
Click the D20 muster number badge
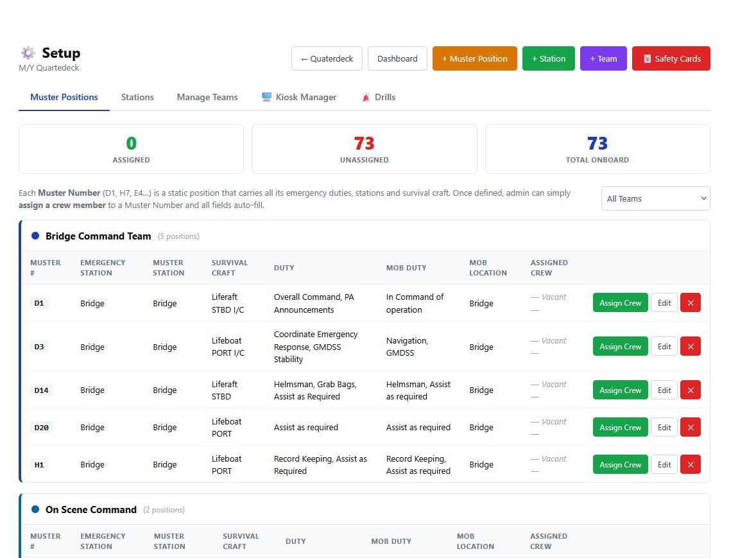coord(41,427)
